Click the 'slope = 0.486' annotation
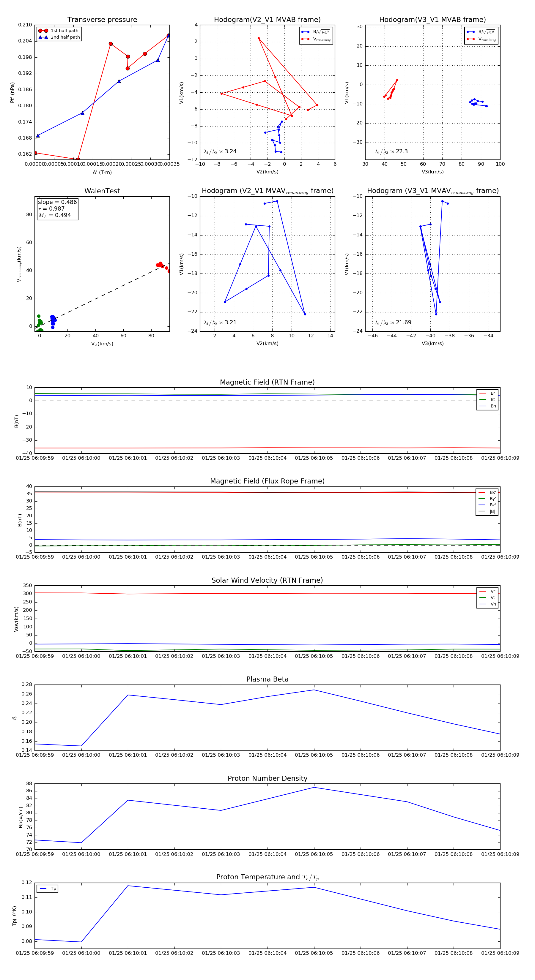This screenshot has height=980, width=535. [57, 202]
